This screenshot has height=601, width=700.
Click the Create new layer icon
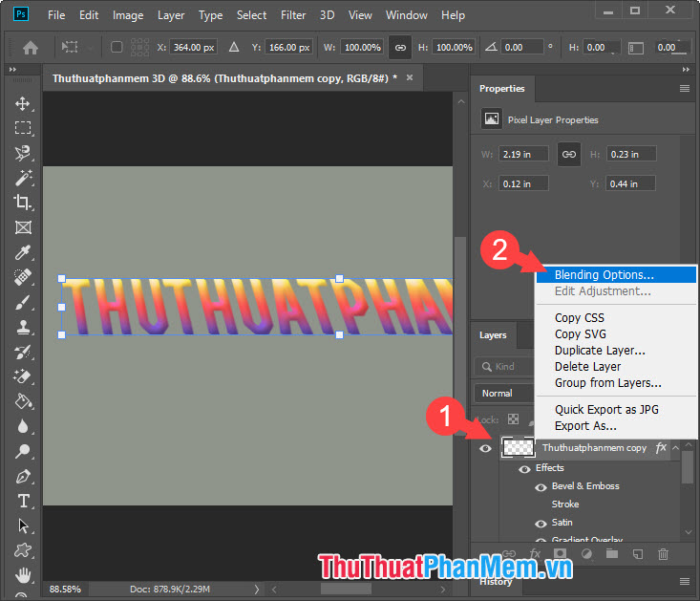(x=638, y=554)
